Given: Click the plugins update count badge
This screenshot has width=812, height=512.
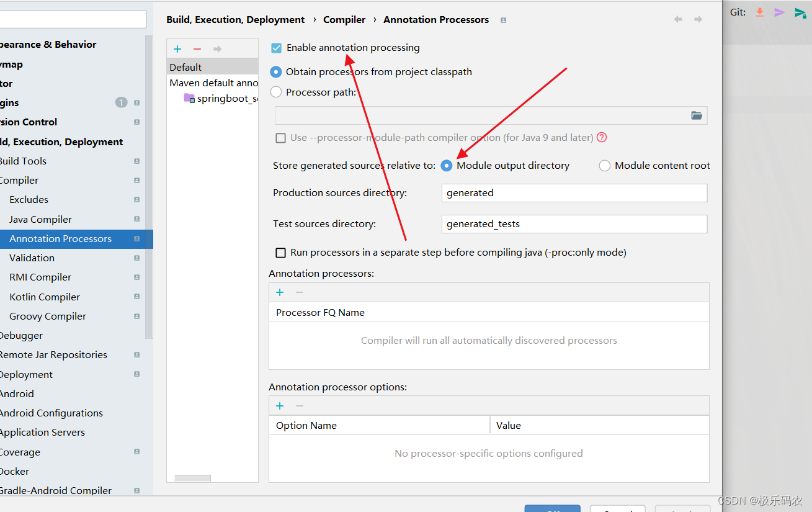Looking at the screenshot, I should pos(121,102).
